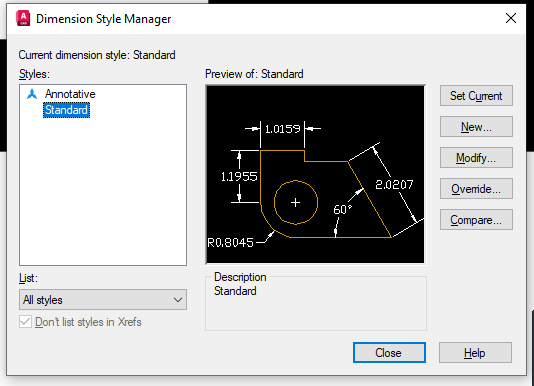This screenshot has height=386, width=534.
Task: Close the Dimension Style Manager window via X
Action: point(511,18)
